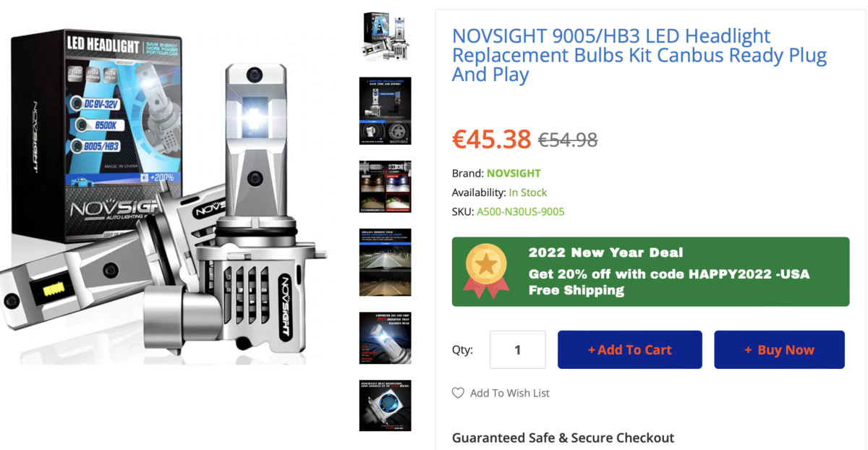Click the crossed-out €54.98 original price

tap(568, 140)
